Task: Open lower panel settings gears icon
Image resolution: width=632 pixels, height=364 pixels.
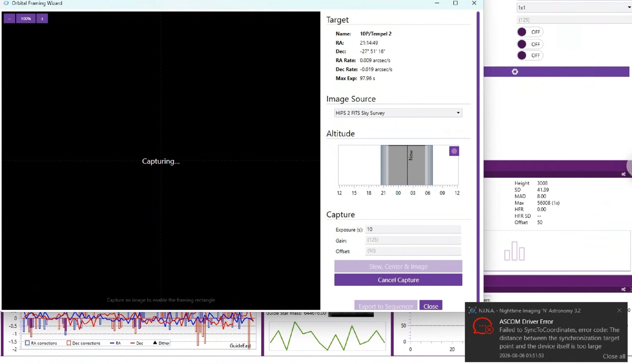Action: tap(623, 289)
